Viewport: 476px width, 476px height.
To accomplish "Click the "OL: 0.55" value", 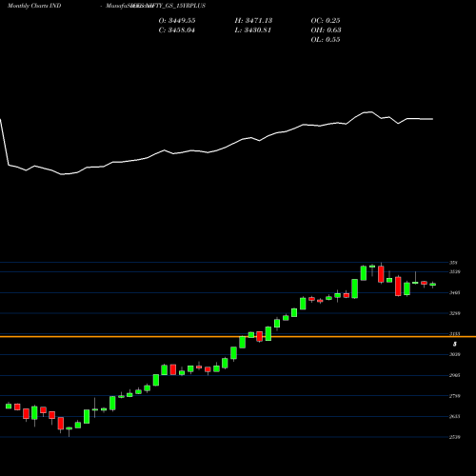I will click(x=326, y=40).
